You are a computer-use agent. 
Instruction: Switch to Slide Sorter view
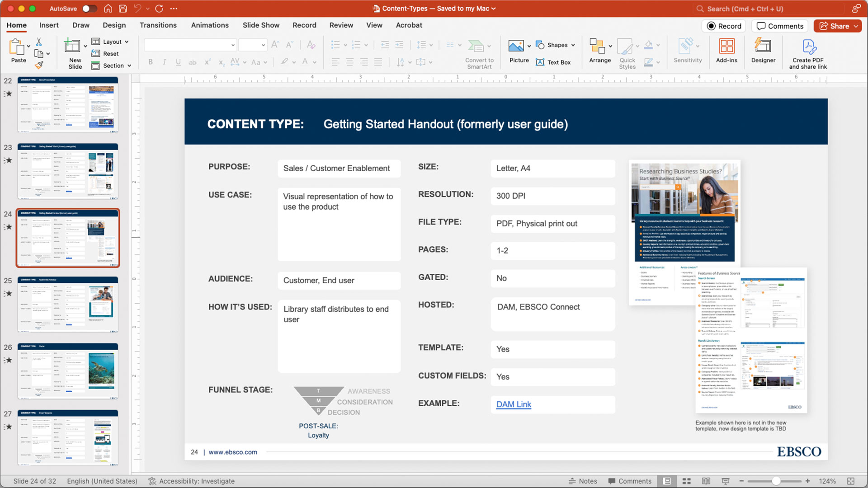(x=686, y=481)
